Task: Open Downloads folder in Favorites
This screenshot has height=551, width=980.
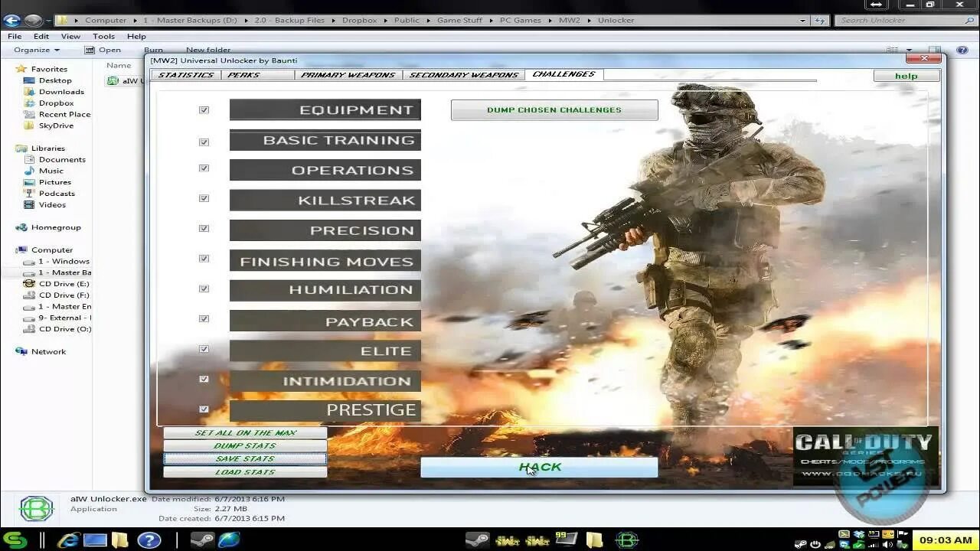Action: (x=60, y=92)
